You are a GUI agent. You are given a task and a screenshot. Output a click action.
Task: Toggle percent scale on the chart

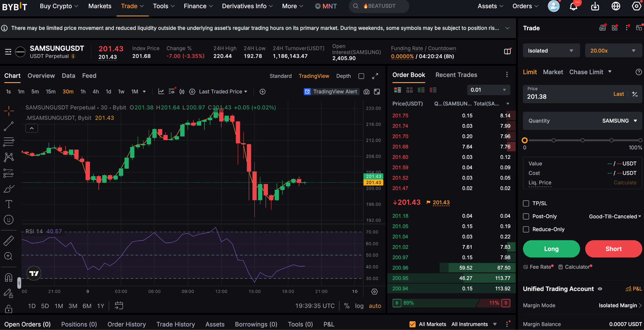coord(347,306)
